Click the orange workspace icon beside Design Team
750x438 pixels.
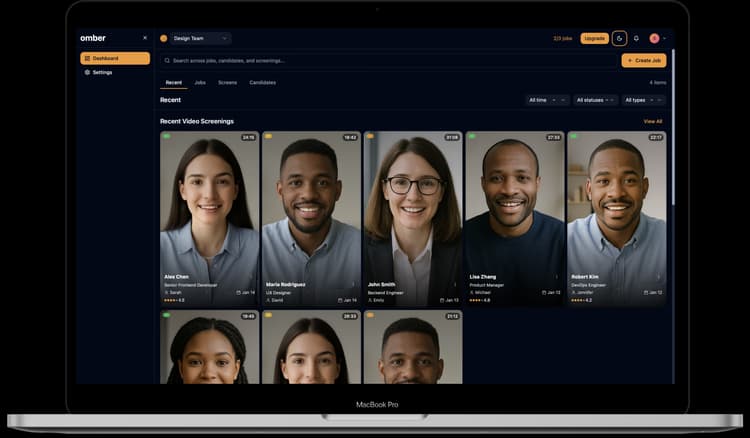tap(164, 38)
